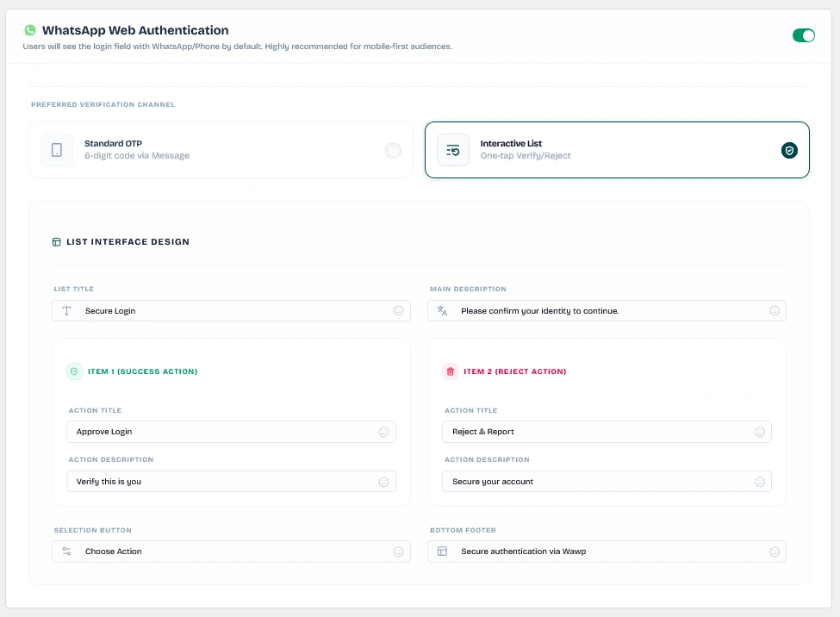Viewport: 840px width, 617px height.
Task: Click the 'WhatsApp Web Authentication' heading
Action: point(135,30)
